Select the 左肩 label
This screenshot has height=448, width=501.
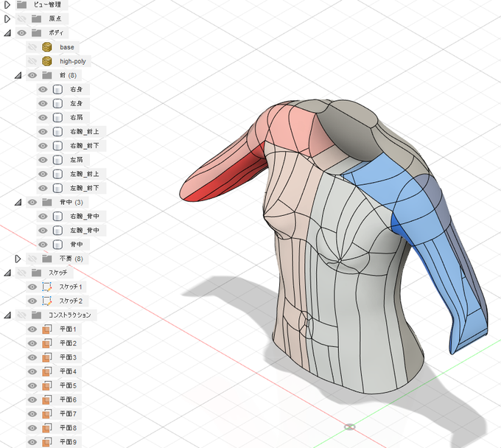tap(77, 160)
